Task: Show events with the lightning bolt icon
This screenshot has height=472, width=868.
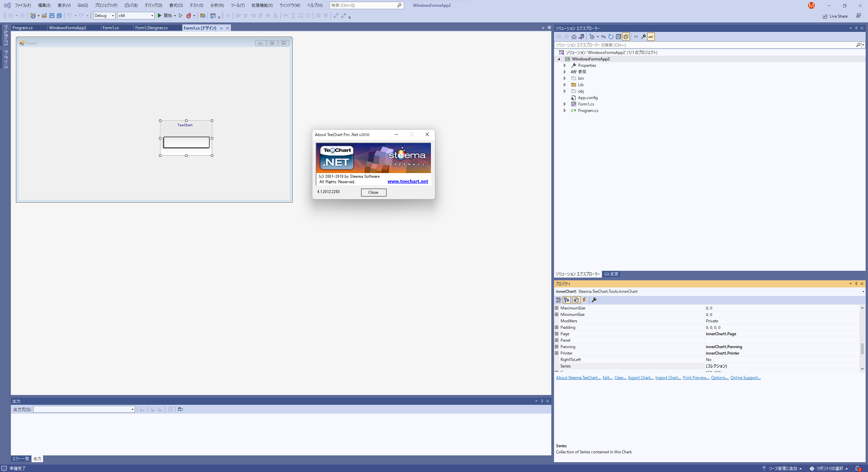Action: (584, 300)
